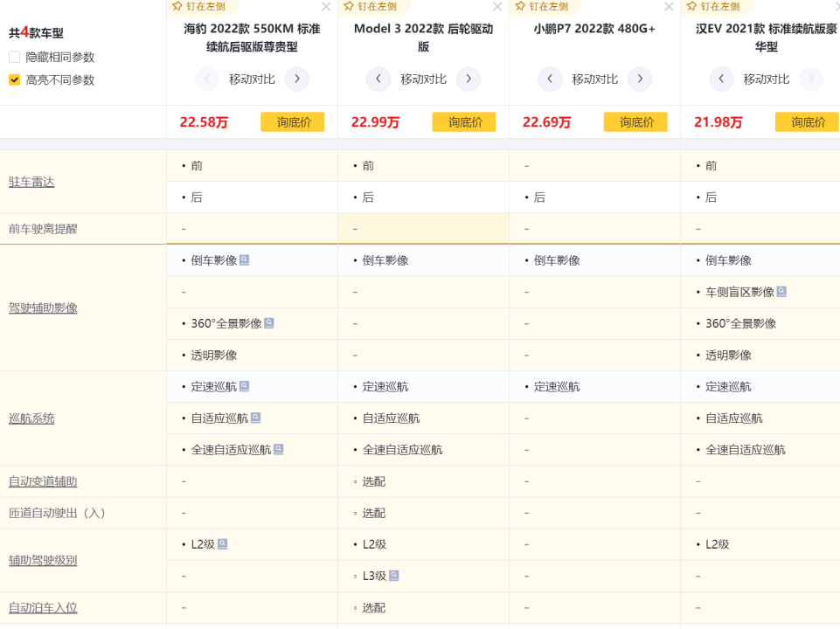This screenshot has height=629, width=840.
Task: Enable 隐藏相同参数 checkbox
Action: coord(15,58)
